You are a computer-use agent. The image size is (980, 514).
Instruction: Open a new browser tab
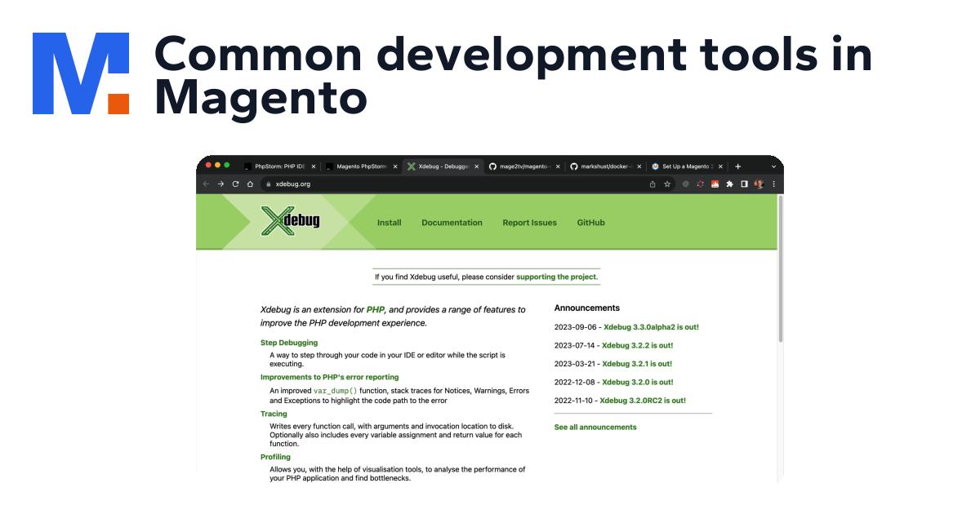pyautogui.click(x=738, y=166)
